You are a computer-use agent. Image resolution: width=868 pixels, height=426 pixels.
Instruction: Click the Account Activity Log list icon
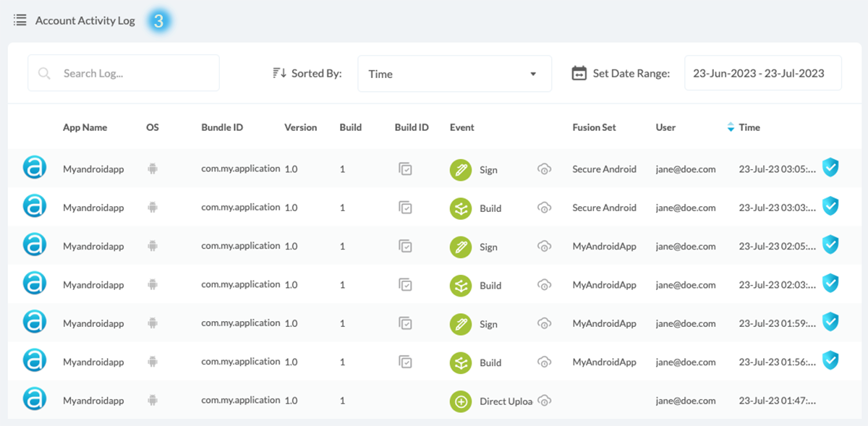click(x=20, y=20)
